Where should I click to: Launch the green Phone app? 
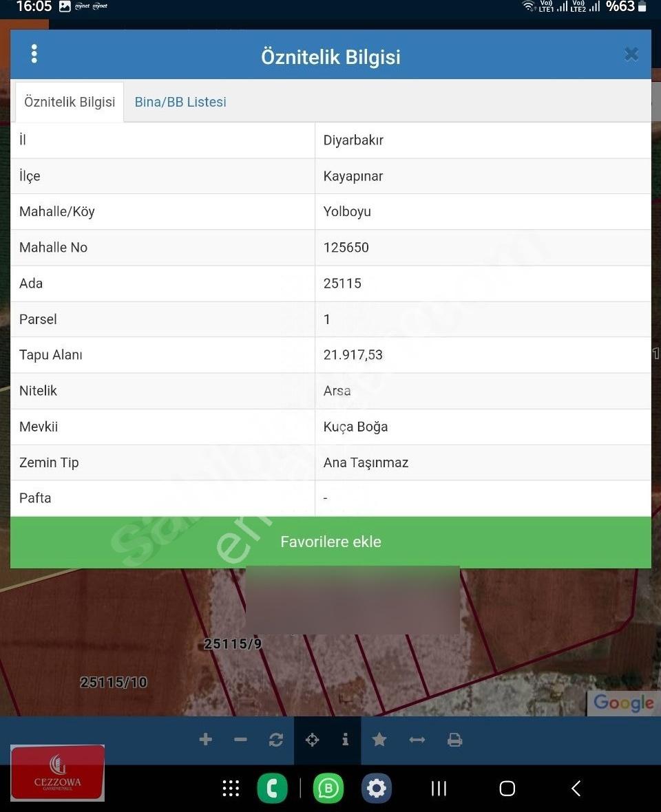pyautogui.click(x=273, y=788)
